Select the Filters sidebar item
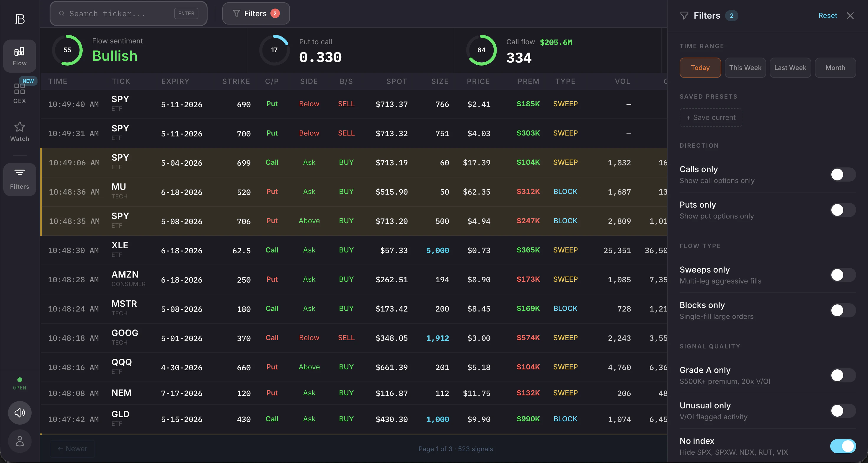The width and height of the screenshot is (868, 463). tap(19, 179)
